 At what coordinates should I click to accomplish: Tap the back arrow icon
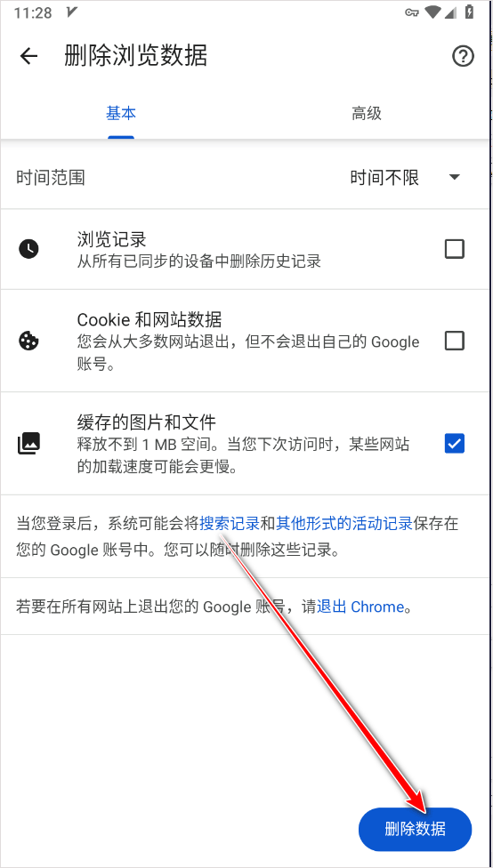coord(28,56)
